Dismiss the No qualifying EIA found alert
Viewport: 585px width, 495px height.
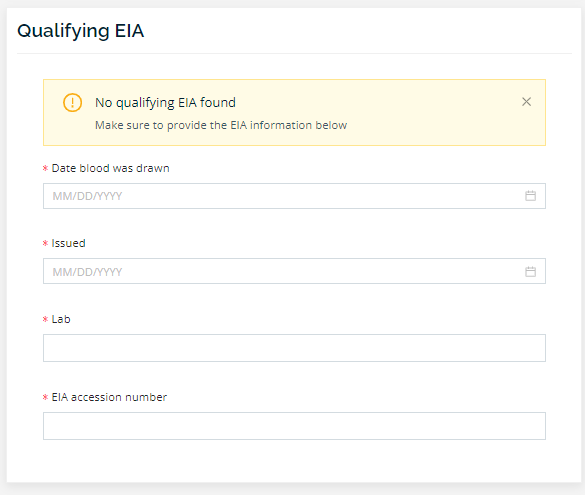pyautogui.click(x=526, y=101)
